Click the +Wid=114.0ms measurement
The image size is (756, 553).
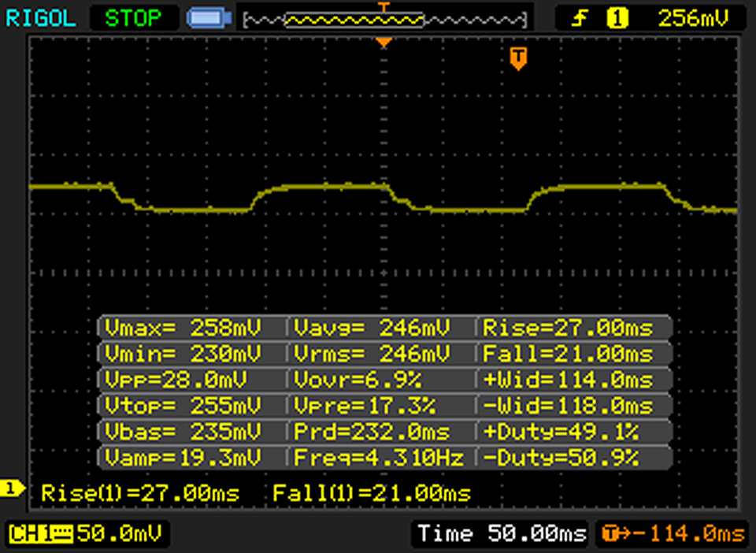click(568, 380)
